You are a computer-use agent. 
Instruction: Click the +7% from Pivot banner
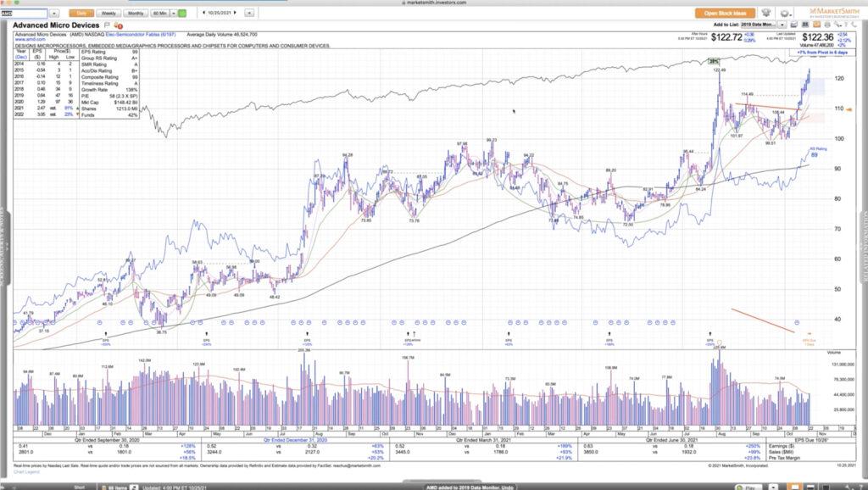coord(822,52)
